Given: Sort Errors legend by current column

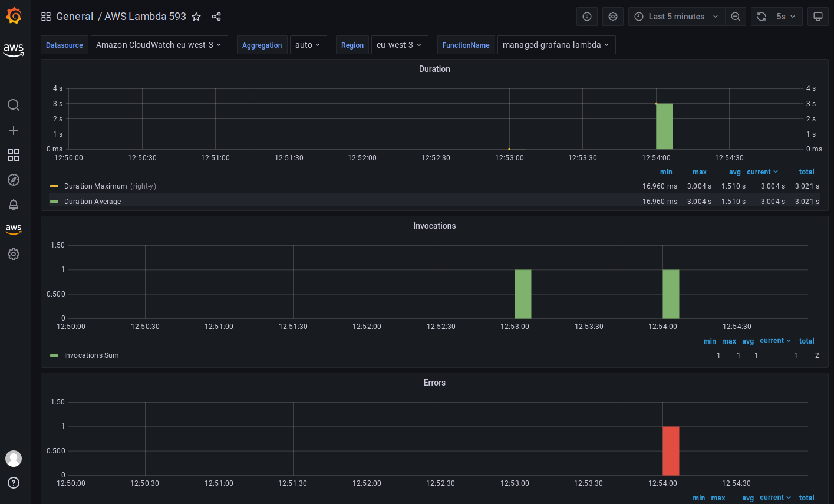Looking at the screenshot, I should pos(775,498).
